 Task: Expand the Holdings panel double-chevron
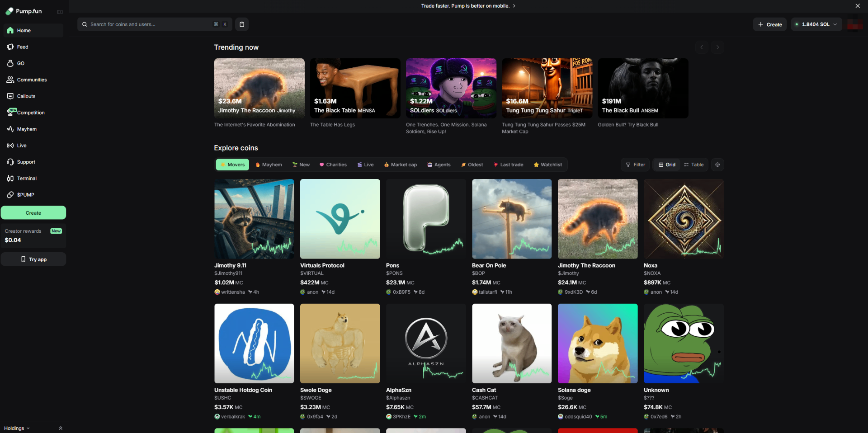pos(61,428)
